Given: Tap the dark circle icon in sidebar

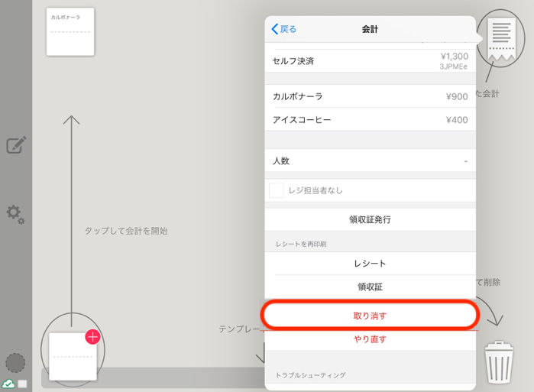Looking at the screenshot, I should click(15, 363).
